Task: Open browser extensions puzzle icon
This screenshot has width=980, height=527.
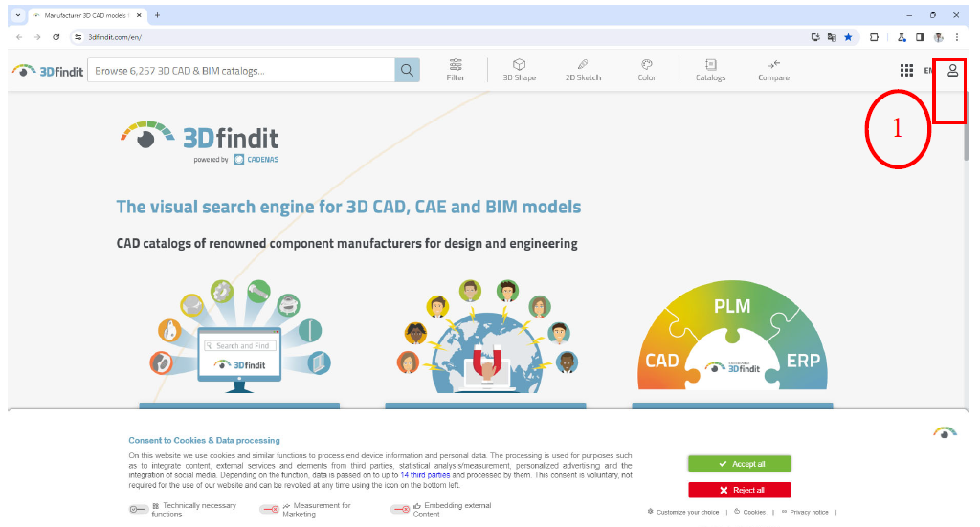Action: pyautogui.click(x=875, y=37)
